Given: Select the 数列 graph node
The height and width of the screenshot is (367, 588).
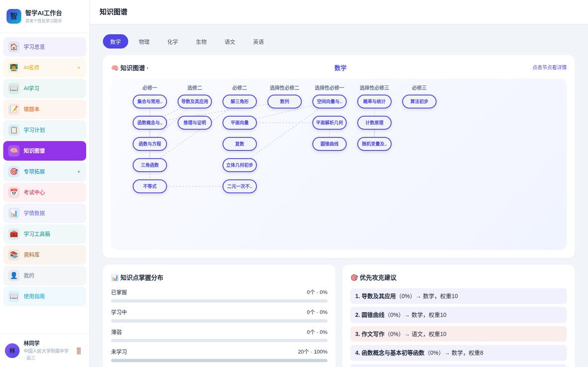Looking at the screenshot, I should pyautogui.click(x=285, y=102).
